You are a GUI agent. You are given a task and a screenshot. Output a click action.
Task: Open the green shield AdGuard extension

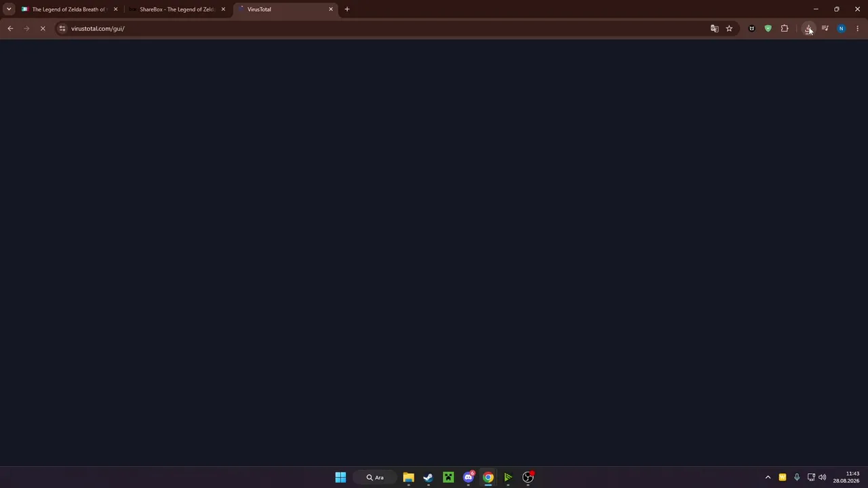[x=768, y=28]
